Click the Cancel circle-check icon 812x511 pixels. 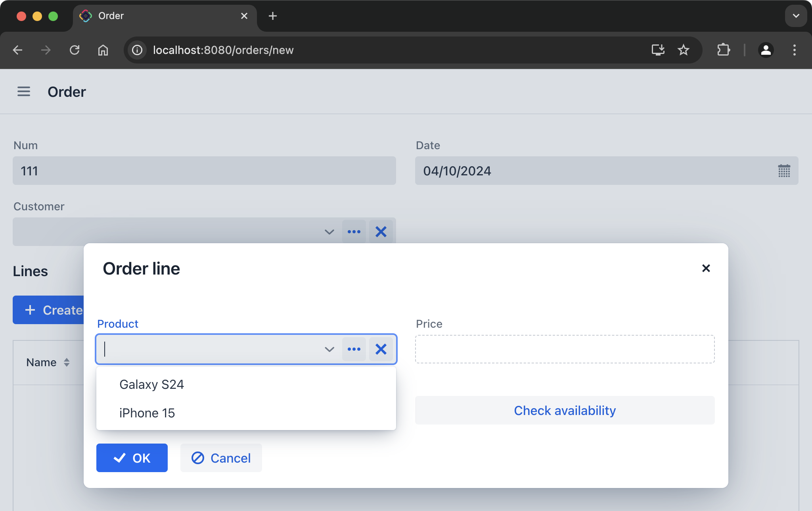click(198, 457)
